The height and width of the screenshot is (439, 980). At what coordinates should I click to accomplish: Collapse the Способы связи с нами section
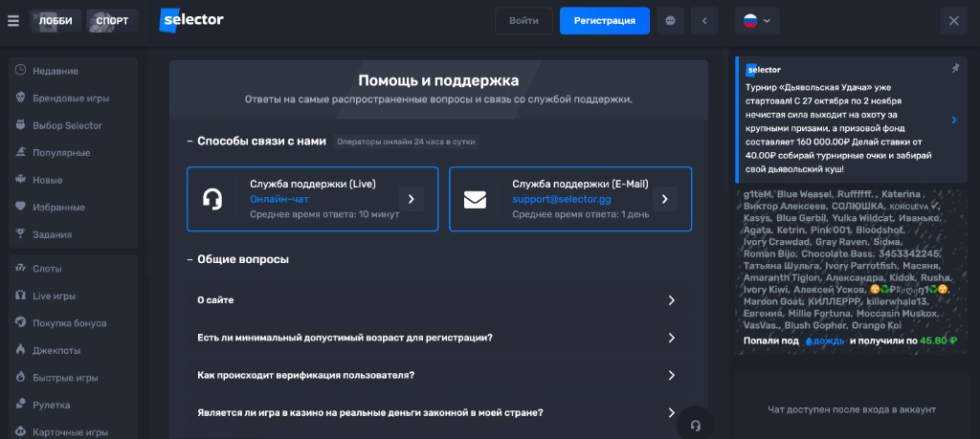click(256, 142)
